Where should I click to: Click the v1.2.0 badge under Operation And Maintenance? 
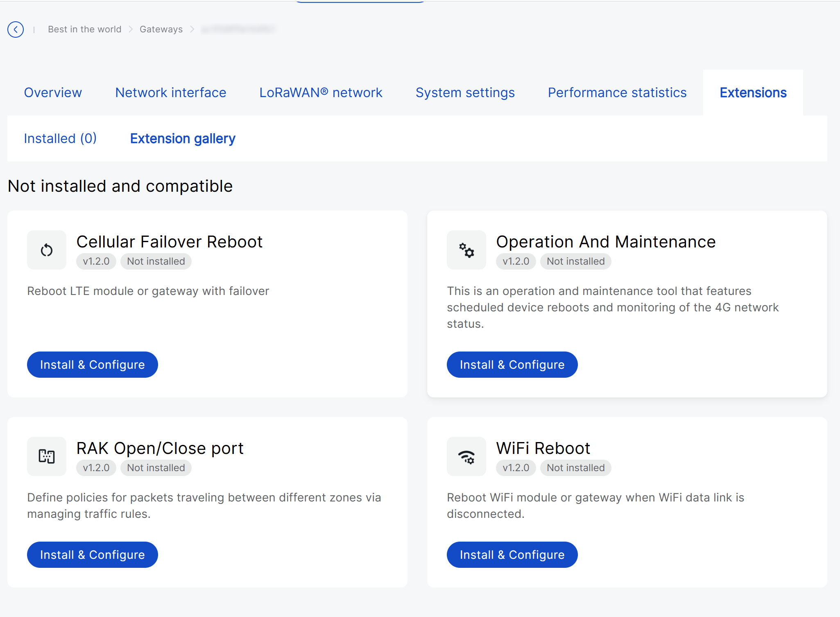[516, 261]
